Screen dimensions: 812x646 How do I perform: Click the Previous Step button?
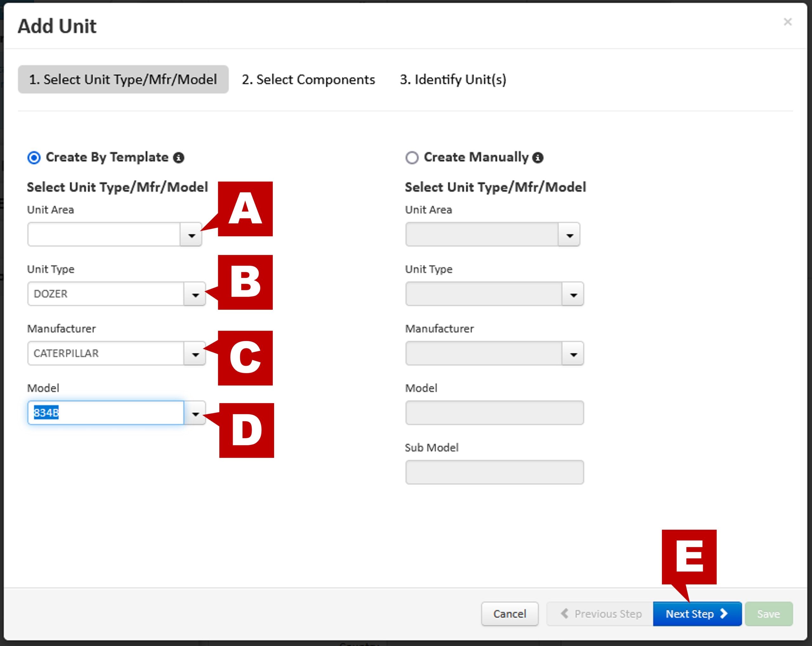point(600,614)
